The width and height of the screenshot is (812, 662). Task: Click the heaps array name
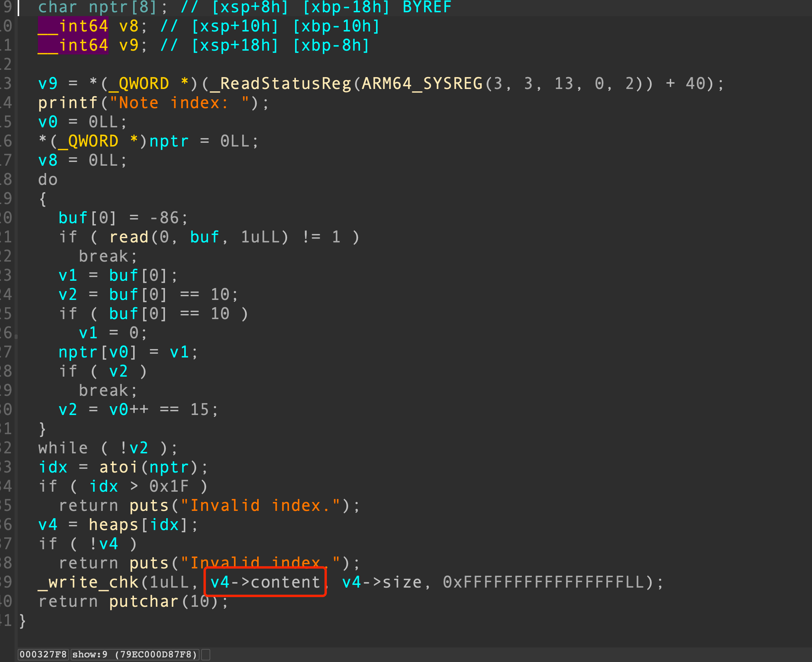point(114,525)
